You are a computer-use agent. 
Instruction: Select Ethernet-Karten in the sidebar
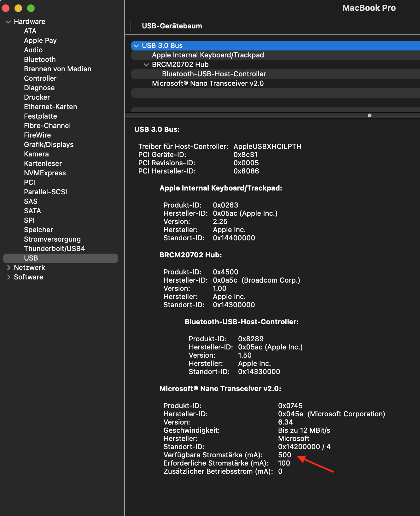coord(50,107)
